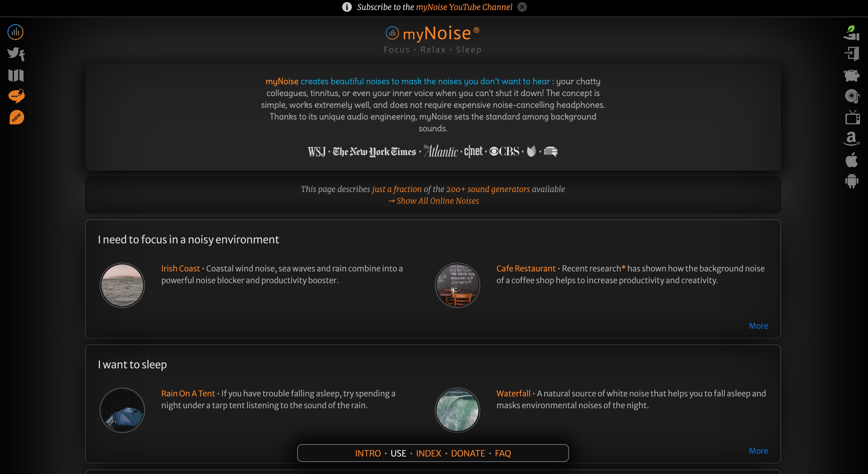Click the Twitter and Facebook social icon
The width and height of the screenshot is (868, 474).
(16, 54)
